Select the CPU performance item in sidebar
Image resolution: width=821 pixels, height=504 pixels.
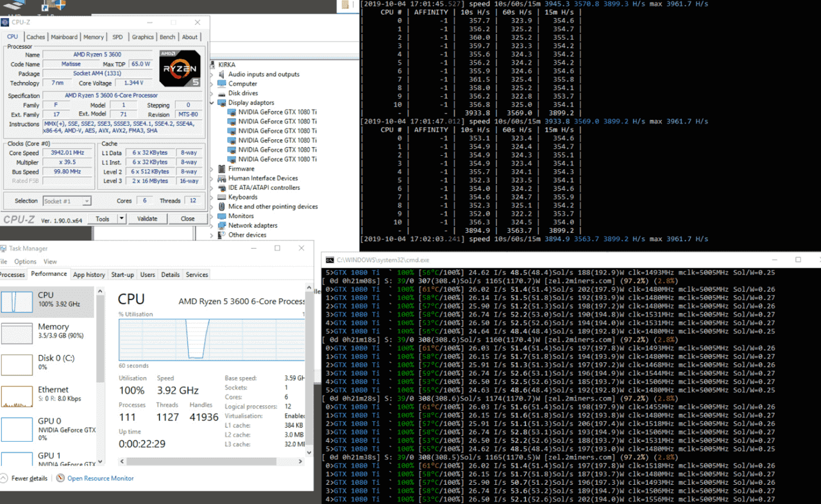[x=47, y=302]
